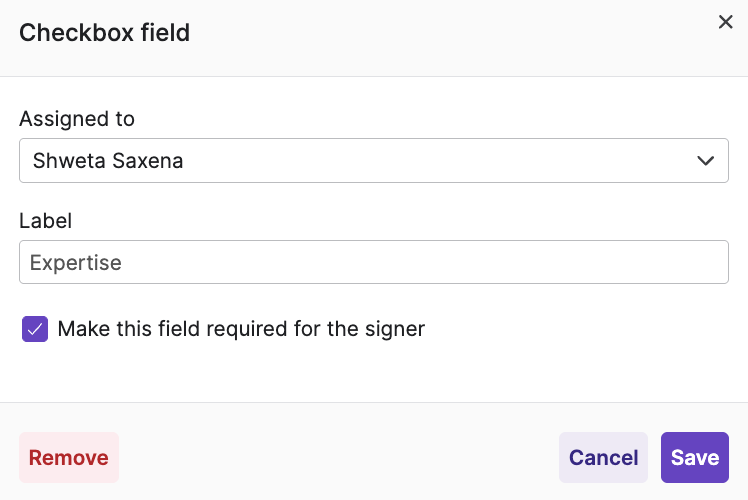
Task: Hit the purple Save button
Action: (694, 458)
